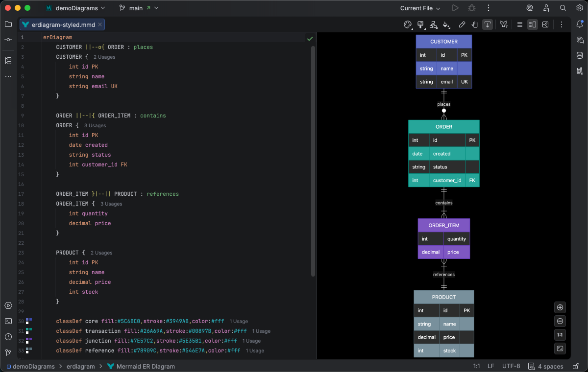Viewport: 588px width, 372px height.
Task: Open the fill bucket dropdown
Action: [446, 24]
